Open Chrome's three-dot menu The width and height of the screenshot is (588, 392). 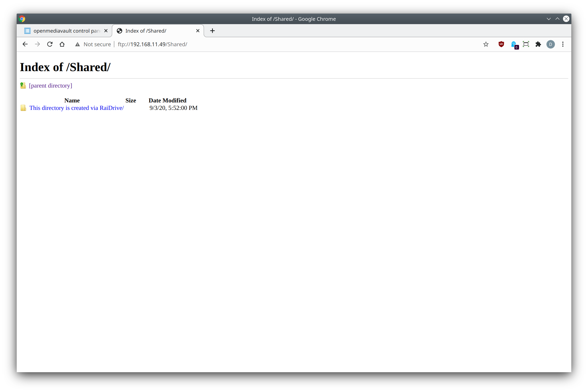(563, 44)
